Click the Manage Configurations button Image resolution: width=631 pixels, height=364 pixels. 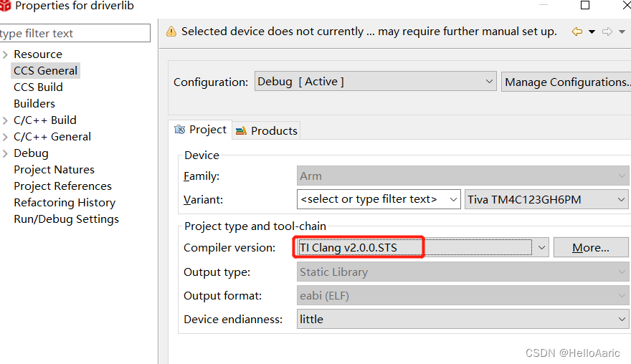tap(566, 82)
